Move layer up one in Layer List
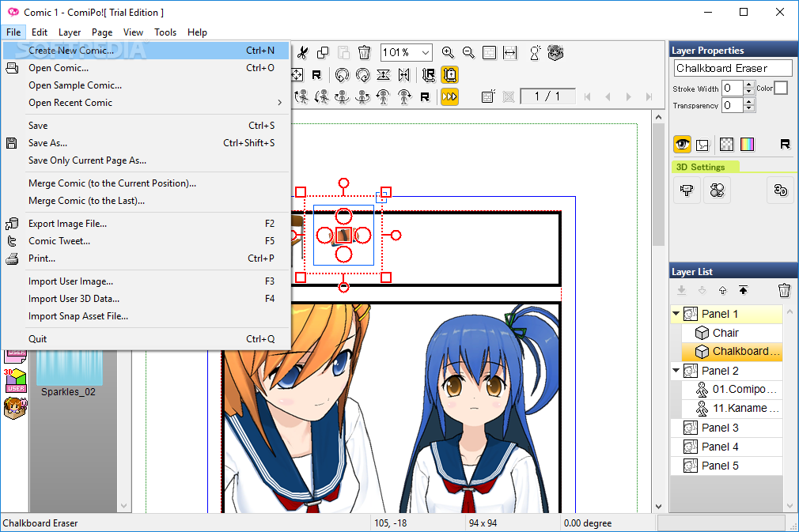This screenshot has width=799, height=532. [x=722, y=290]
